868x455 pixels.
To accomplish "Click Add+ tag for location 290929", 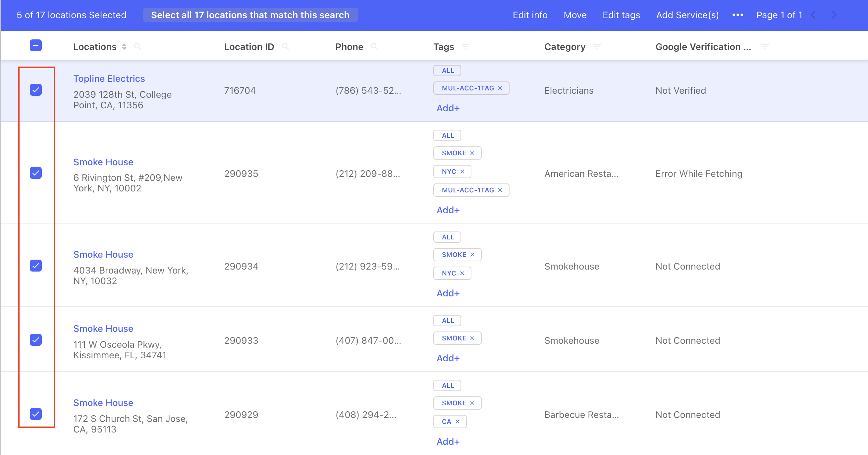I will [x=448, y=441].
